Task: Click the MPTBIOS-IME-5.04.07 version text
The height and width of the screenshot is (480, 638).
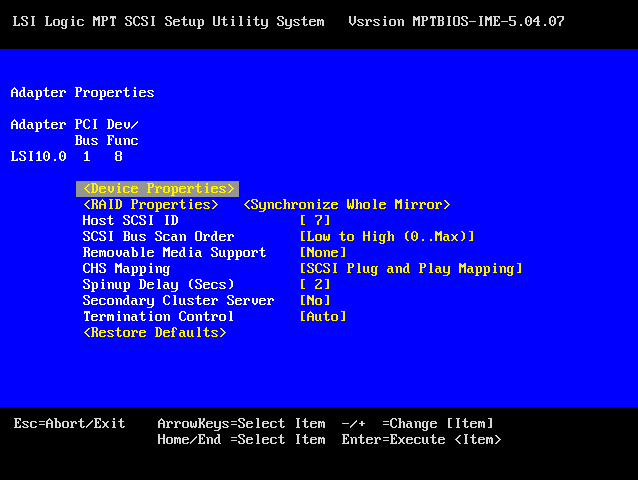Action: point(488,21)
